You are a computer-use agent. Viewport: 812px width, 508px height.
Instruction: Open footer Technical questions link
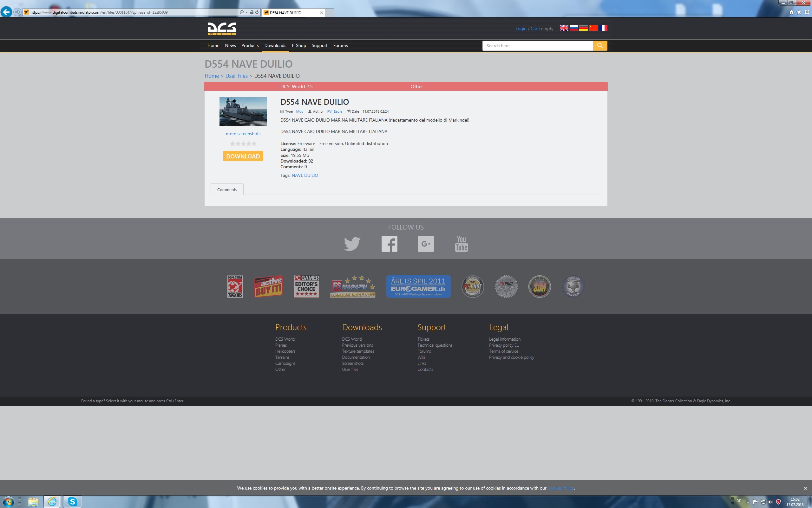435,345
